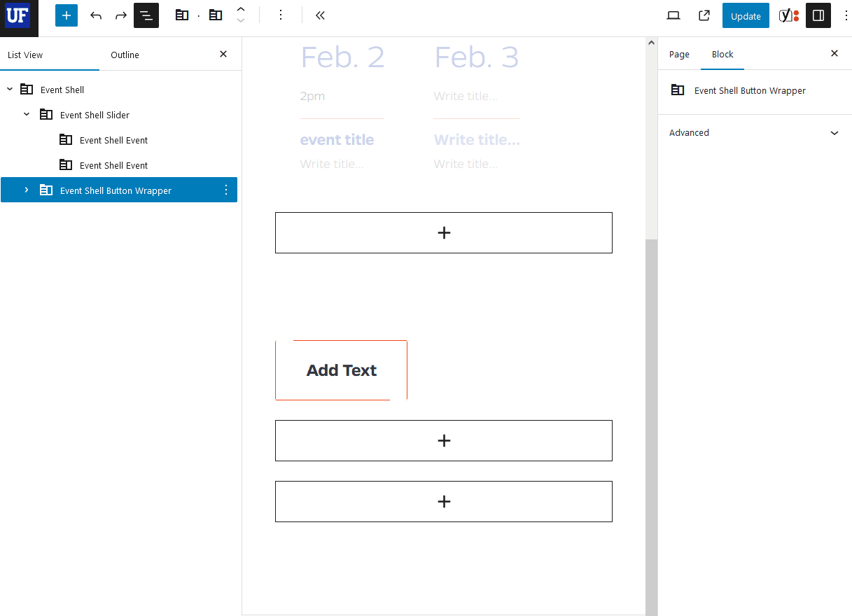Redo the last undone change
Viewport: 852px width, 616px height.
click(121, 15)
